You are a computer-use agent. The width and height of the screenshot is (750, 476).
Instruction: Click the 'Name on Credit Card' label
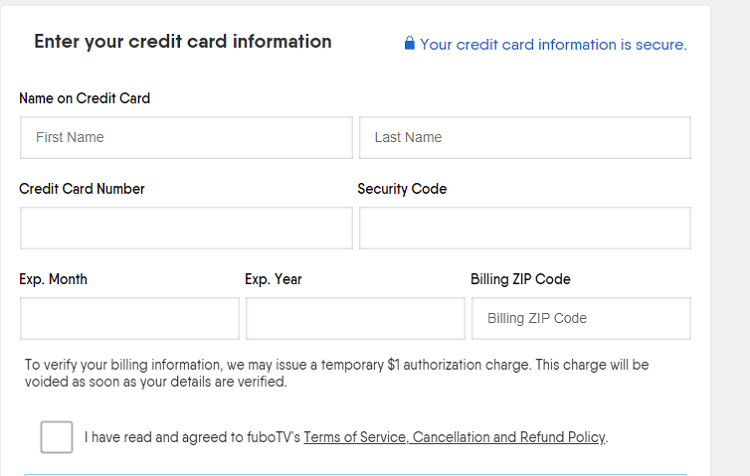(85, 98)
